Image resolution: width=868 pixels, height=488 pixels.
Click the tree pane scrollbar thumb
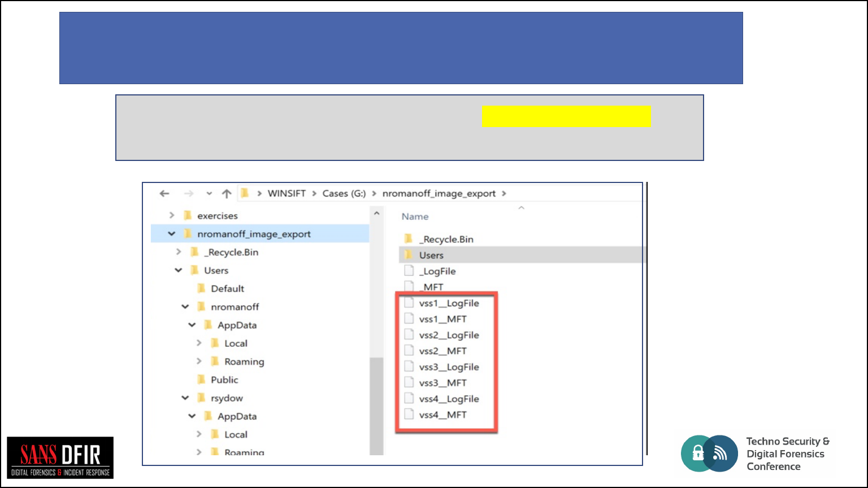pos(376,406)
